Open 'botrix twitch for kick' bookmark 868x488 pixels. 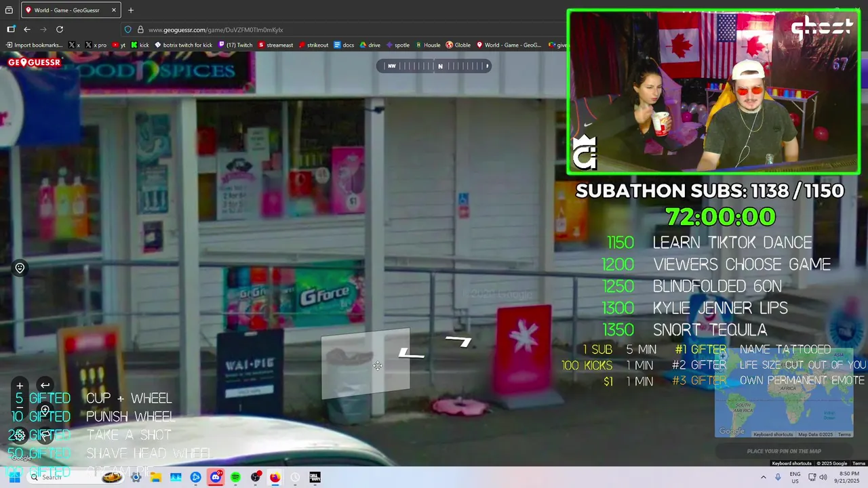point(183,45)
